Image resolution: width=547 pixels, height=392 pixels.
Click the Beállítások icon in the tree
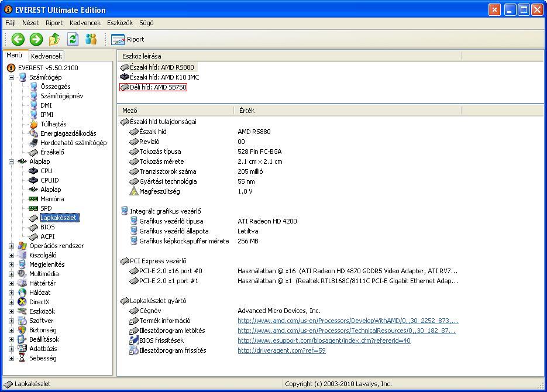pos(22,339)
